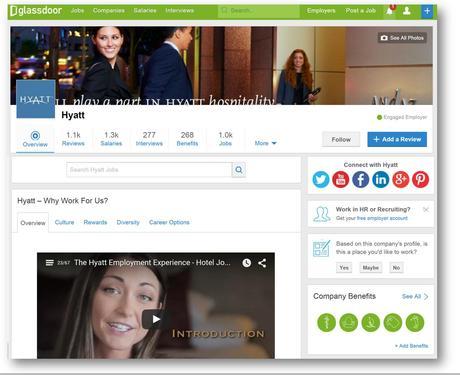Open Hyatt's Twitter page
The image size is (460, 375).
point(321,179)
